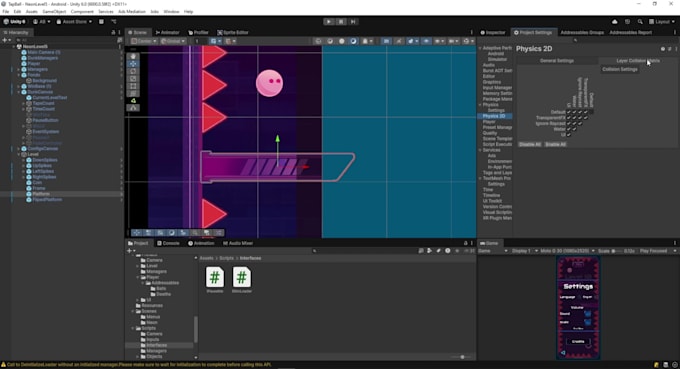This screenshot has width=680, height=369.
Task: Open the global Search icon in top toolbar
Action: [x=640, y=22]
